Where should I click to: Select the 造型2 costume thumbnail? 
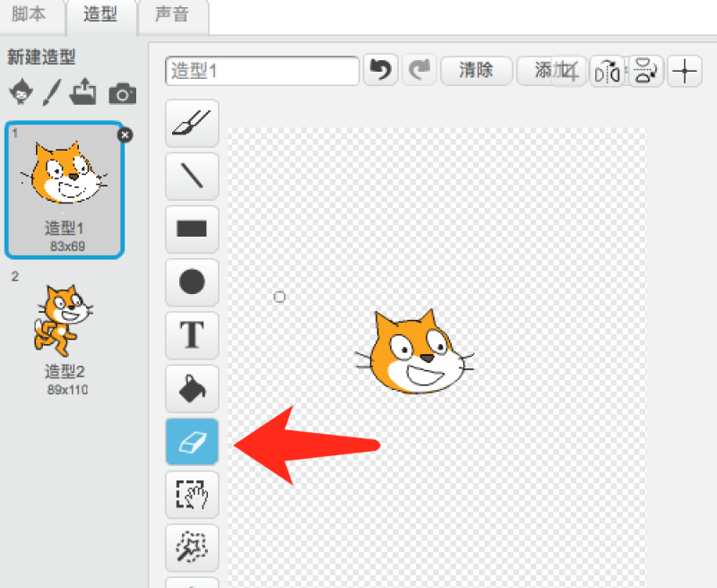click(65, 333)
